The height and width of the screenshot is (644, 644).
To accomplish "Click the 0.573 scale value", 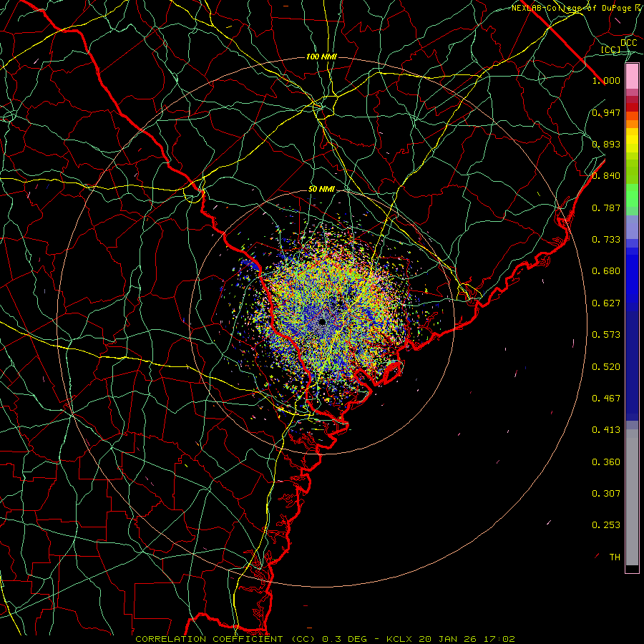I will point(606,335).
